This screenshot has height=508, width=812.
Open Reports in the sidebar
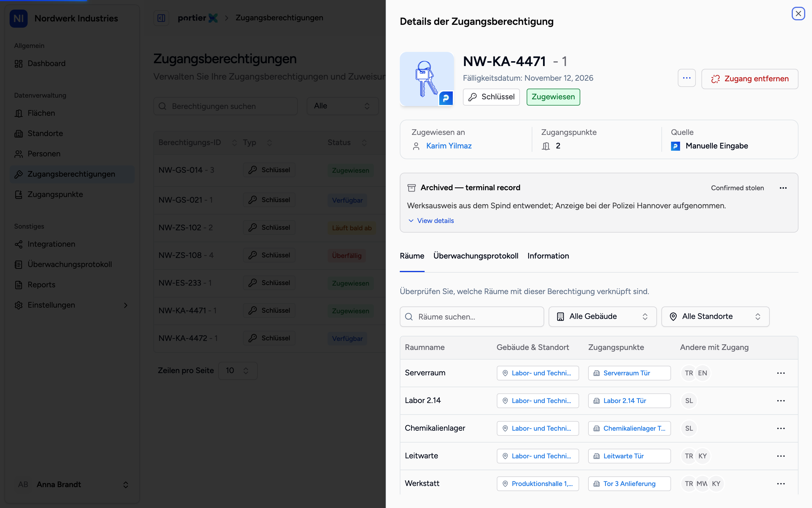coord(72,284)
